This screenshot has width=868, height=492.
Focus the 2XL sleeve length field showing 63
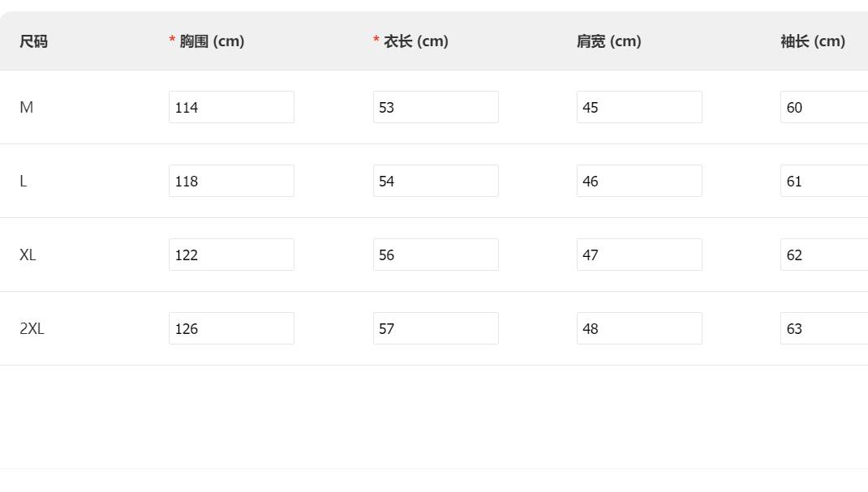[824, 328]
